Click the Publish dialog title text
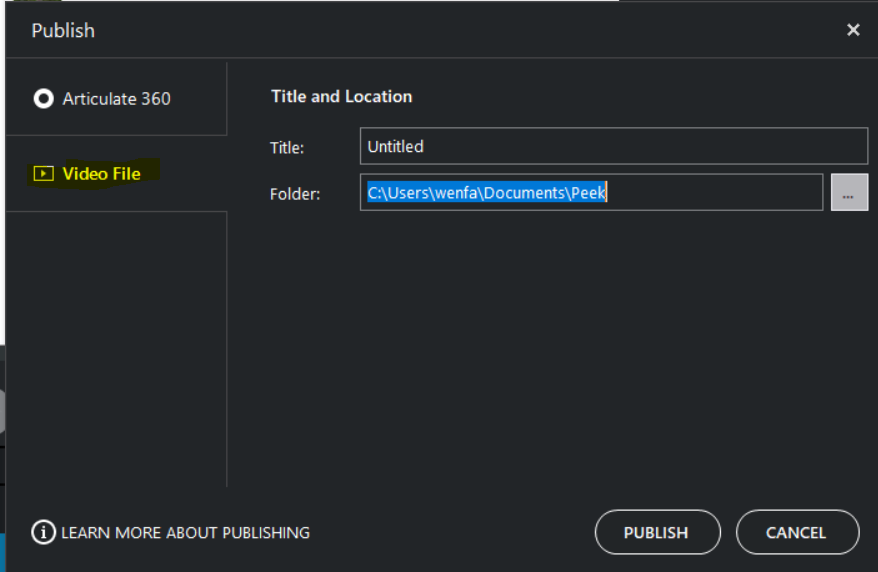The image size is (878, 572). point(63,30)
